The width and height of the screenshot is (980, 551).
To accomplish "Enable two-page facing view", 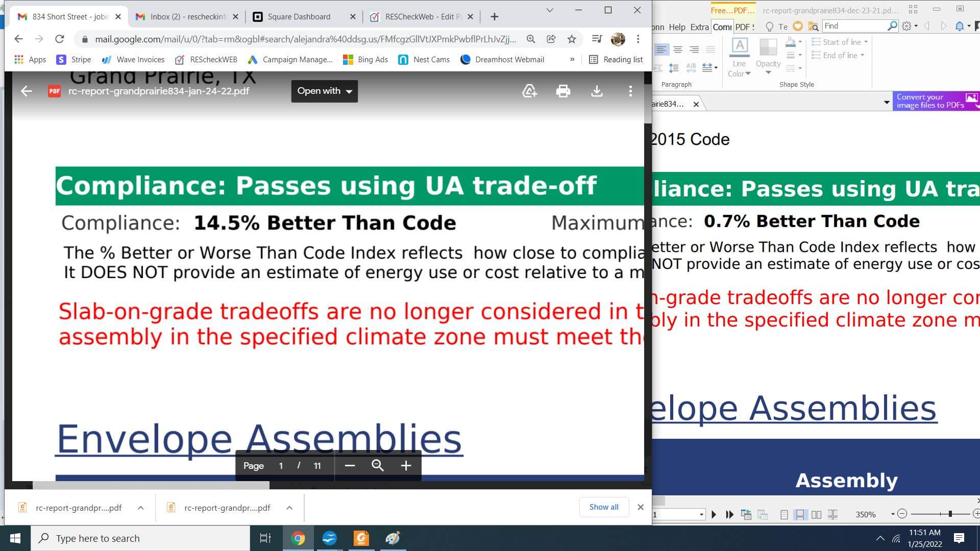I will coord(816,515).
